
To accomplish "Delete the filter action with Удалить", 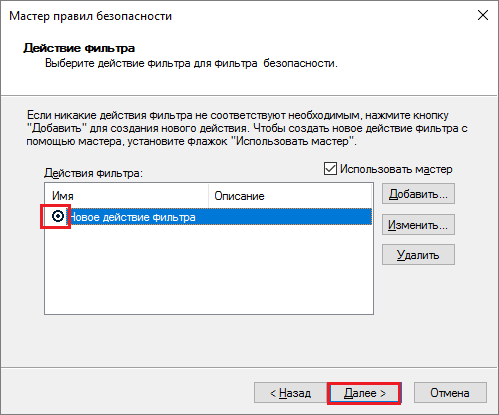I will tap(418, 255).
